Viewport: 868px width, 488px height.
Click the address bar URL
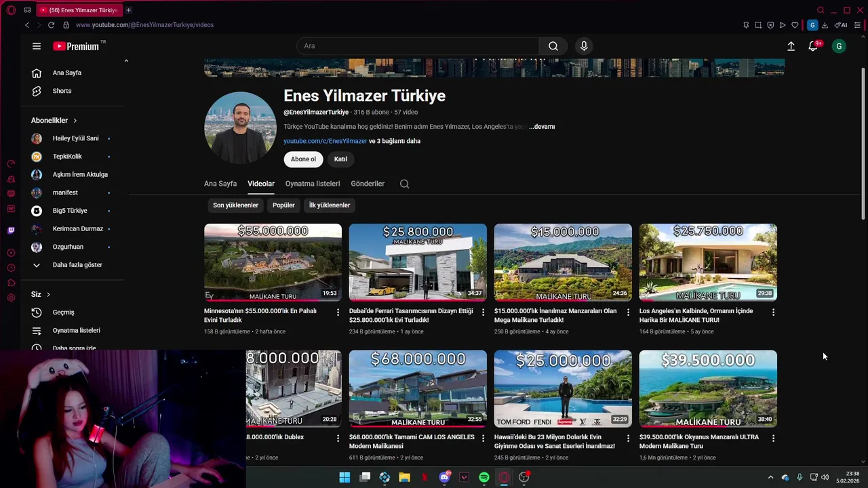coord(144,25)
